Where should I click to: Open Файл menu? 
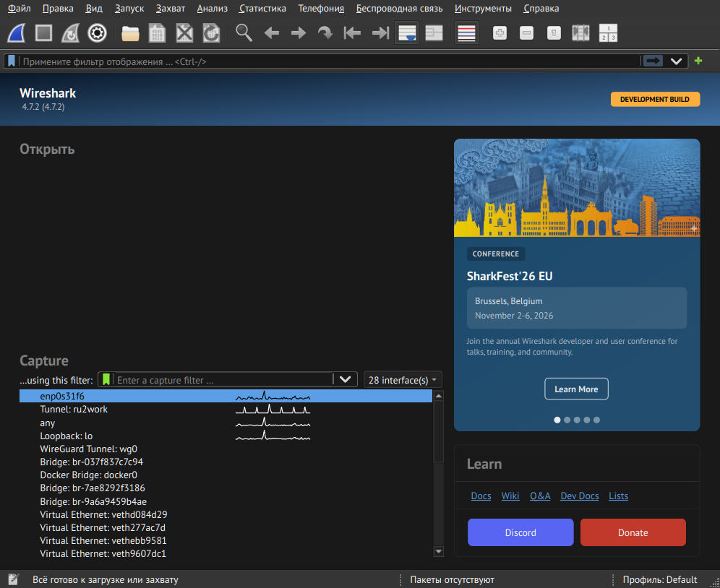pos(20,8)
